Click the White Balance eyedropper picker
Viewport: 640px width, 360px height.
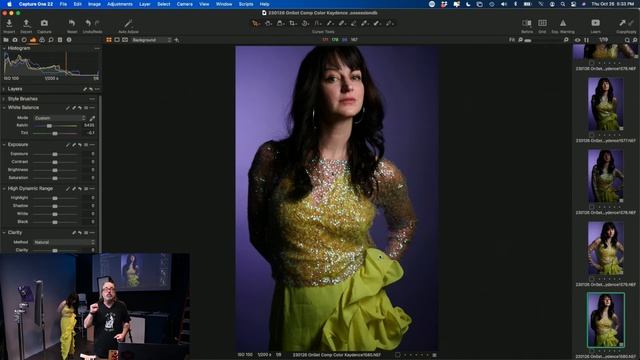pos(92,118)
